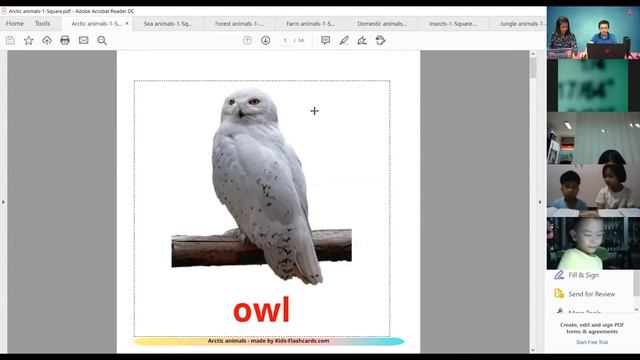Viewport: 640px width, 360px height.
Task: Click the snowy owl picture
Action: point(262,186)
